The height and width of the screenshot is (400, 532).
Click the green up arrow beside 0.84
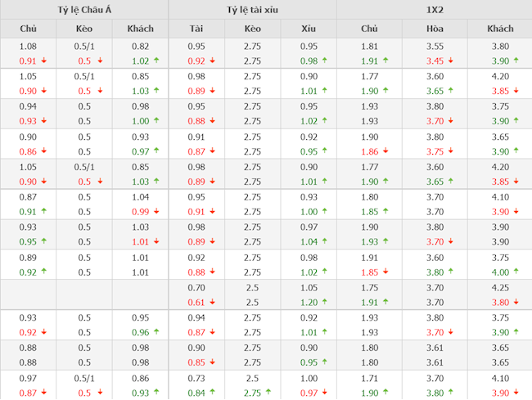point(211,393)
